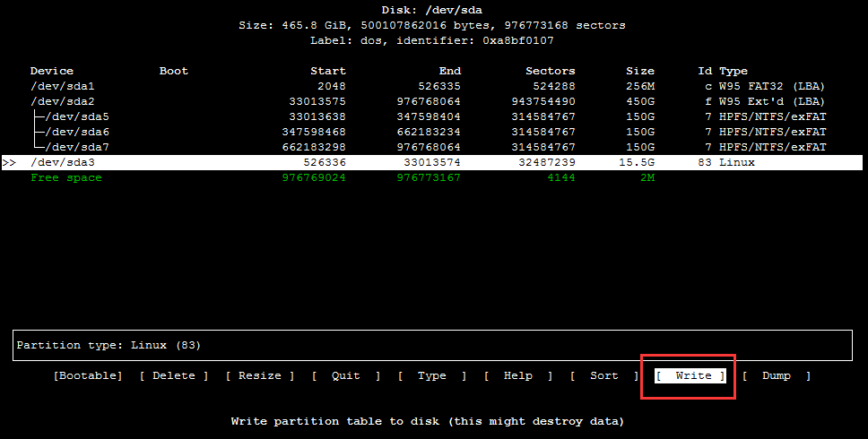
Task: Choose the Dump menu option
Action: pyautogui.click(x=777, y=376)
